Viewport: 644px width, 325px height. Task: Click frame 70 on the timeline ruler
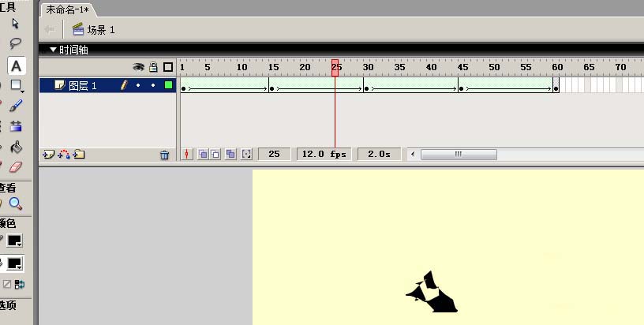(620, 67)
